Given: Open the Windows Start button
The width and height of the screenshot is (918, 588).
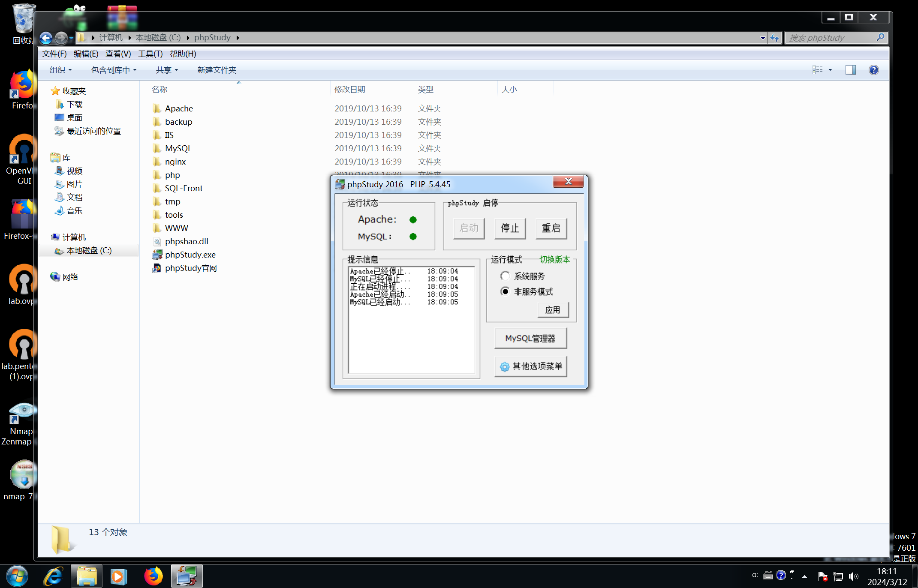Looking at the screenshot, I should tap(17, 576).
